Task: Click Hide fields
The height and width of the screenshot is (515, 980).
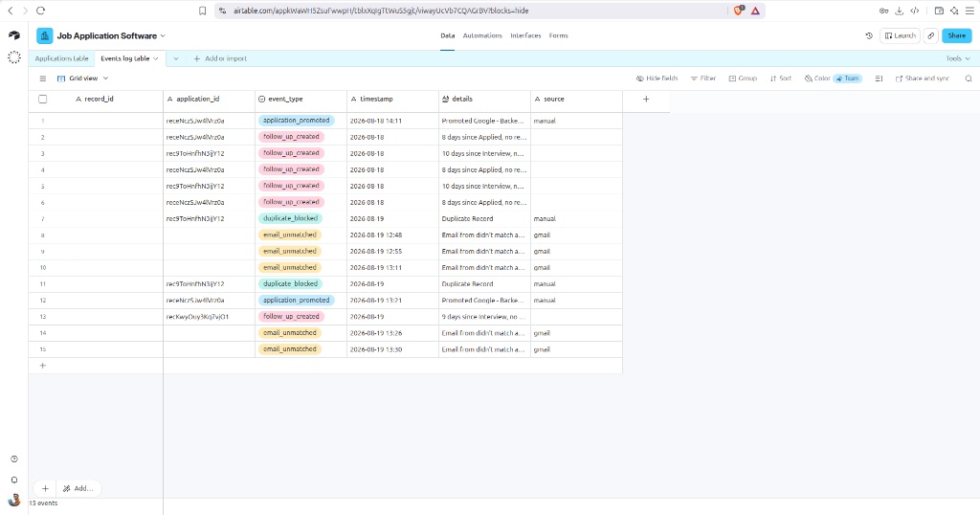Action: pyautogui.click(x=657, y=78)
